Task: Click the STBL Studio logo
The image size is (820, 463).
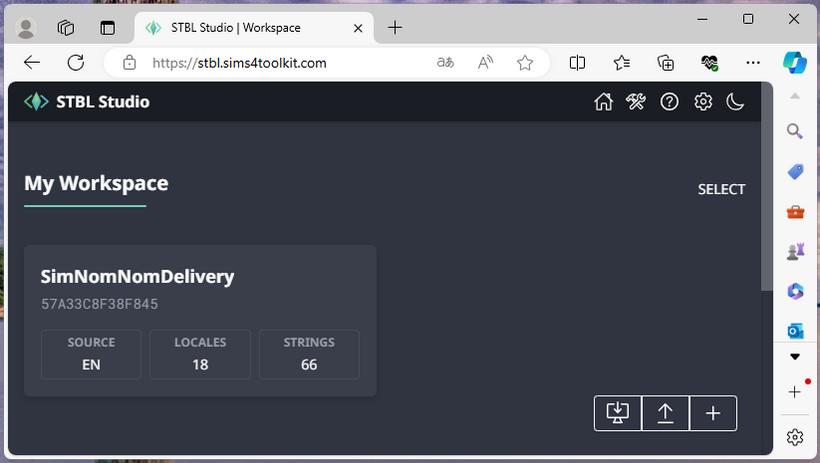Action: tap(87, 102)
